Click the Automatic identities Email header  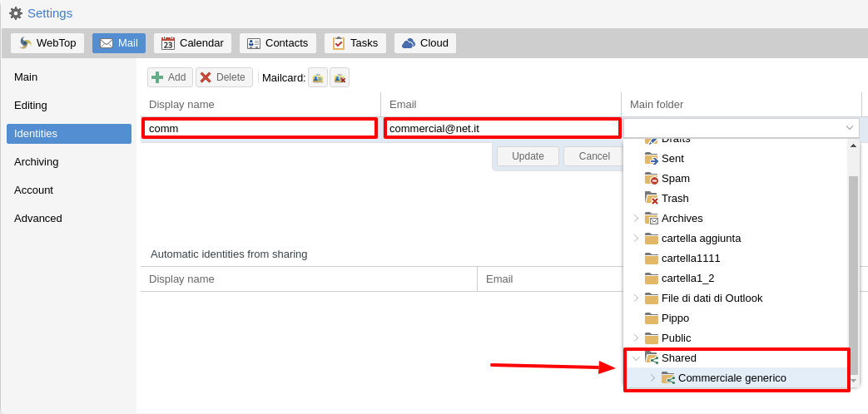(550, 279)
